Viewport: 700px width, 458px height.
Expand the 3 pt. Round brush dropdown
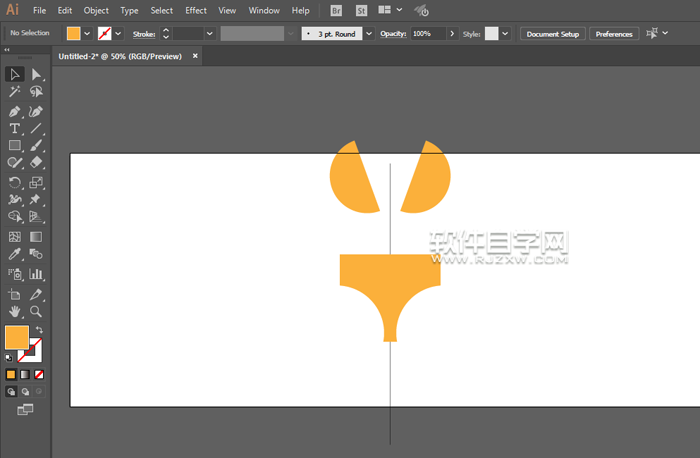click(367, 33)
